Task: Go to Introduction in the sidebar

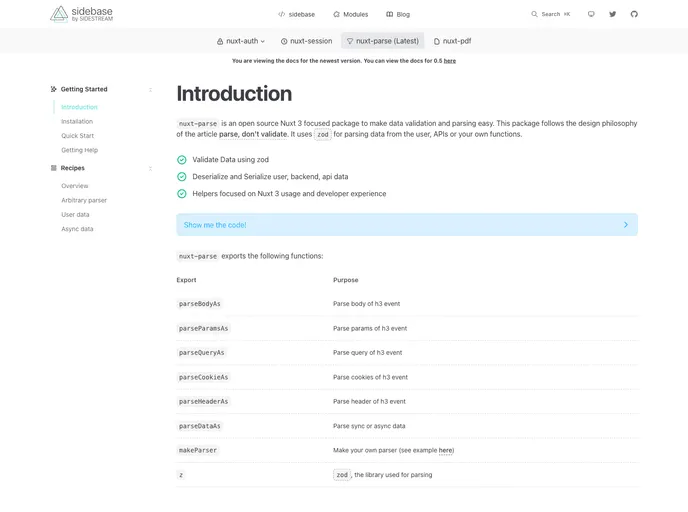Action: [79, 107]
